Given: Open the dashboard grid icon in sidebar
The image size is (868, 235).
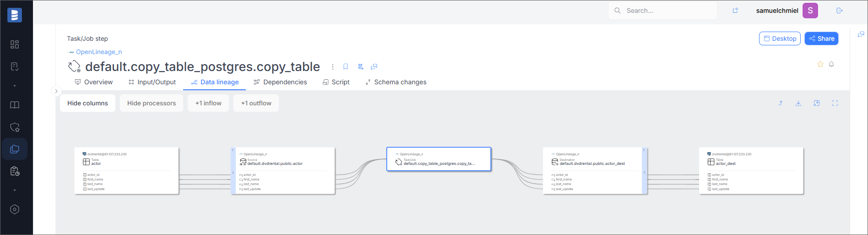Looking at the screenshot, I should click(x=15, y=44).
